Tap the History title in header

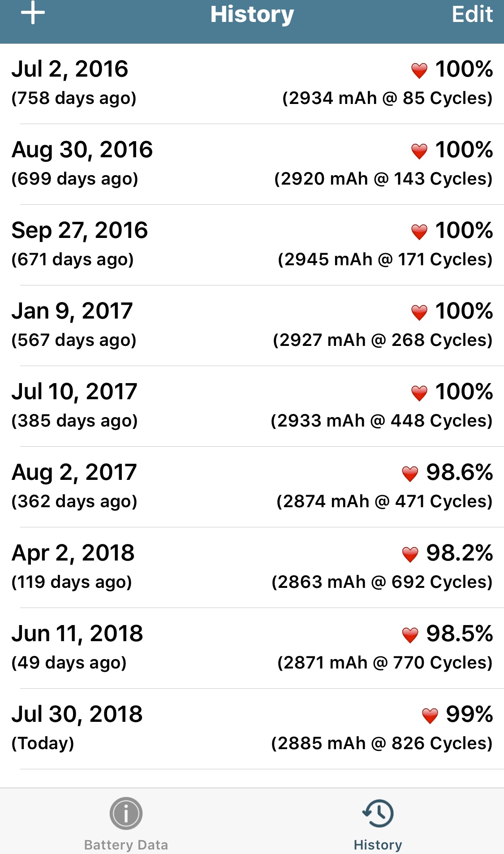point(252,14)
